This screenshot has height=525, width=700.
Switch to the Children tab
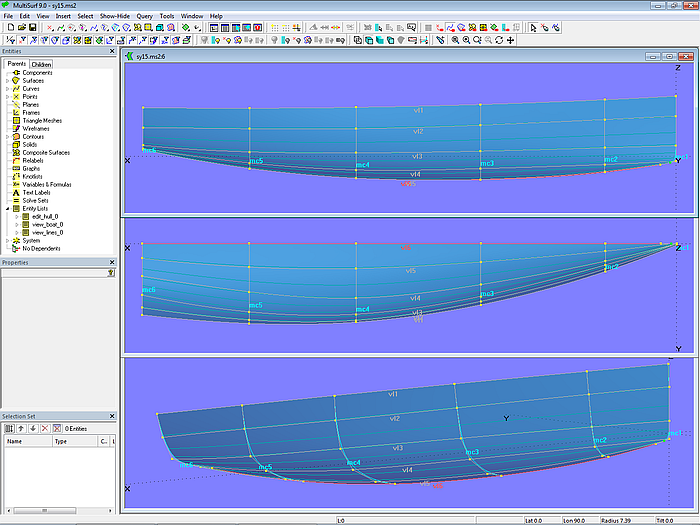(42, 64)
